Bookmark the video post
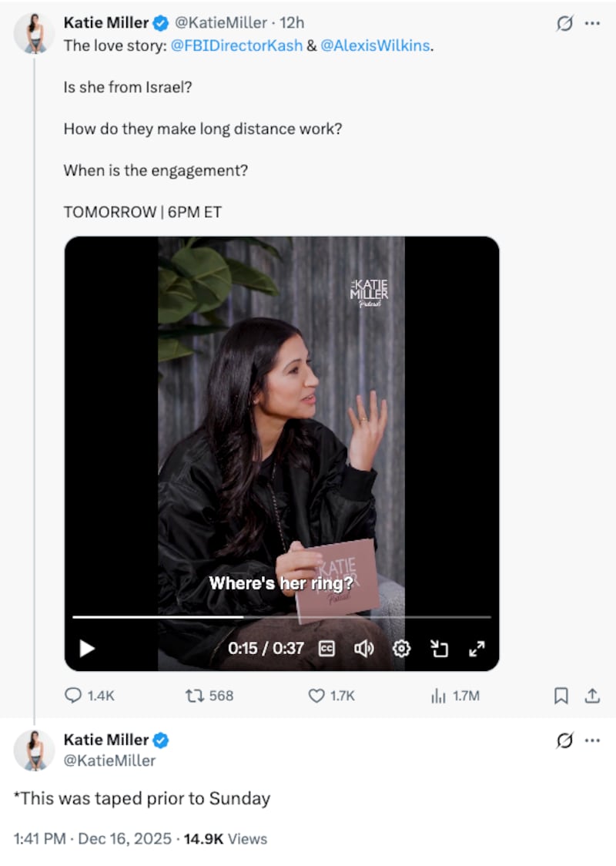This screenshot has width=616, height=866. pyautogui.click(x=561, y=696)
